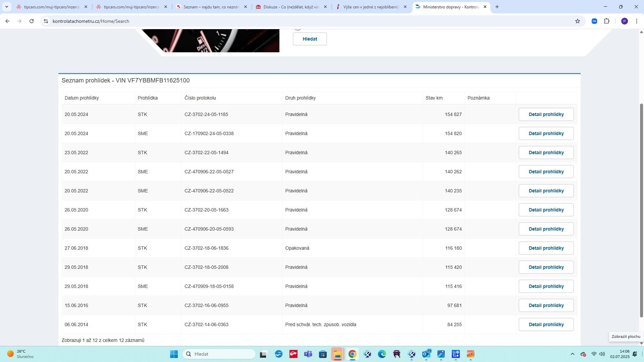Open the profile avatar P icon
The height and width of the screenshot is (362, 644).
624,21
